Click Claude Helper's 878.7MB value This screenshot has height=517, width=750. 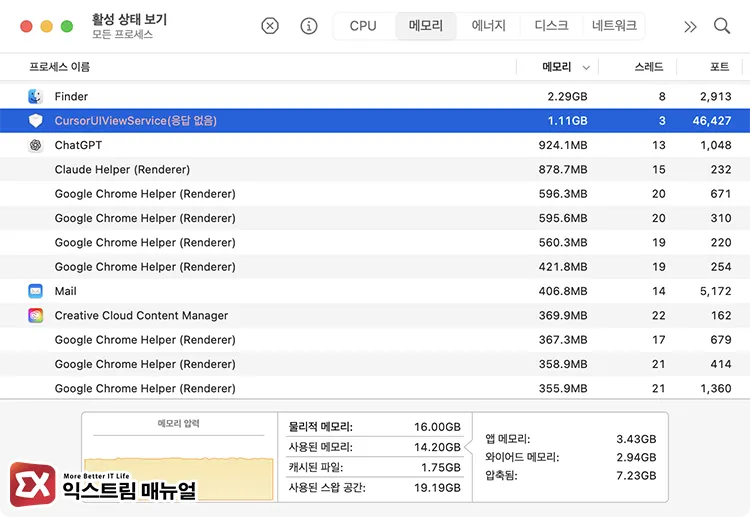pos(563,169)
